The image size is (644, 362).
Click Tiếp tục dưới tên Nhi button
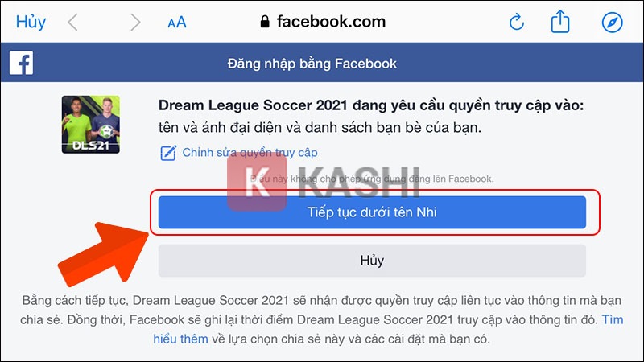point(372,212)
